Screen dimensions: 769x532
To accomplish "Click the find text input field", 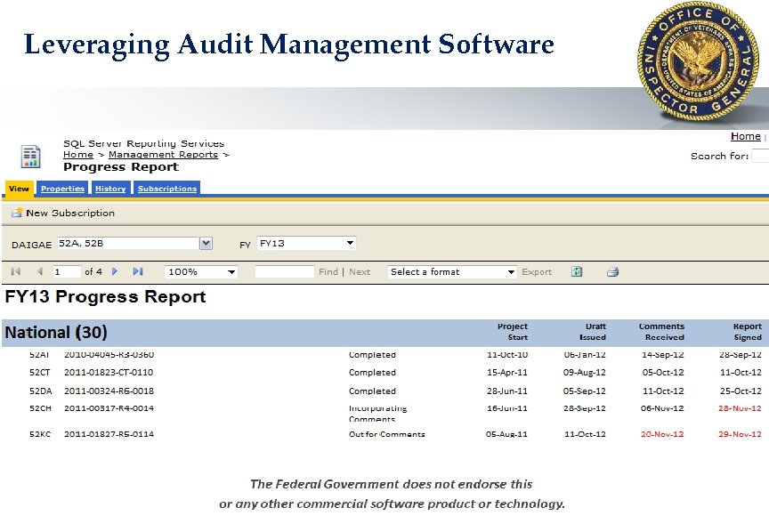I will click(x=285, y=271).
